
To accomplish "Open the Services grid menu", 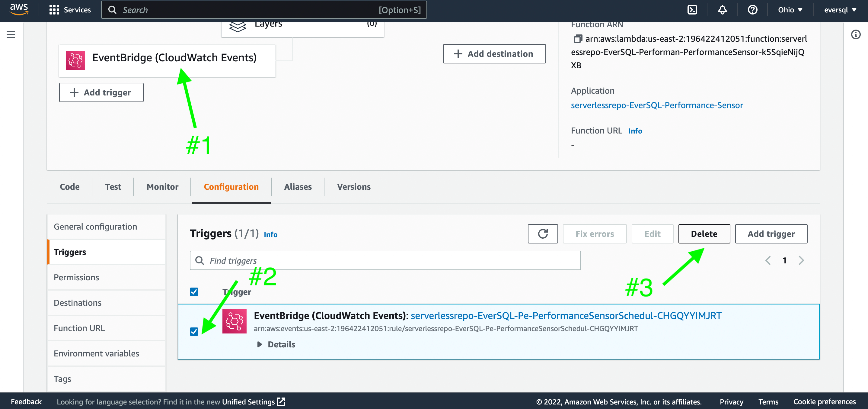I will pyautogui.click(x=70, y=10).
